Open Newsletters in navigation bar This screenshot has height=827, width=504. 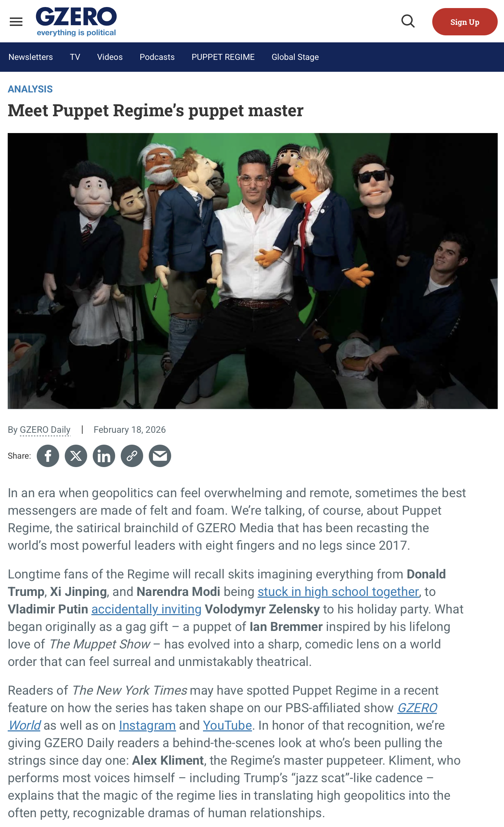[31, 57]
